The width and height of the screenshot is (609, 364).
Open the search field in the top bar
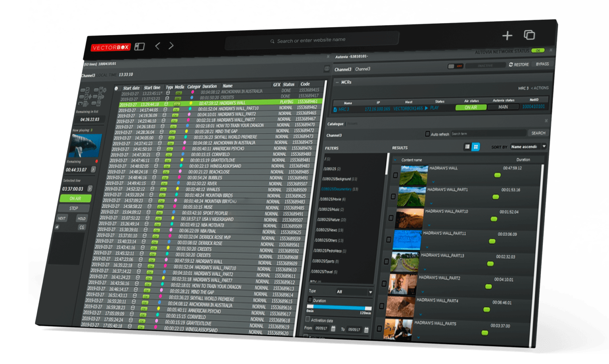pyautogui.click(x=312, y=39)
